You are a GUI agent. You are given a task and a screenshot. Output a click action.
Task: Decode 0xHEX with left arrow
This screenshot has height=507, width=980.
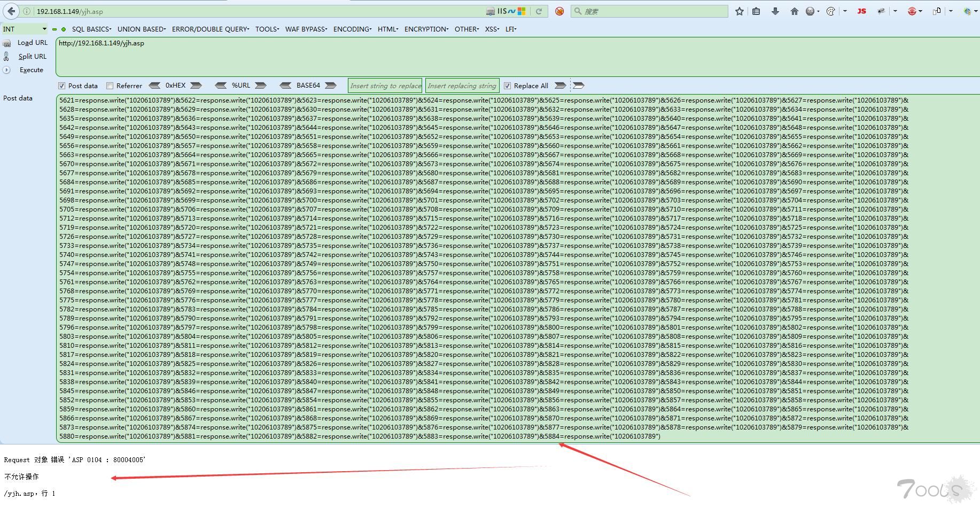pyautogui.click(x=154, y=85)
